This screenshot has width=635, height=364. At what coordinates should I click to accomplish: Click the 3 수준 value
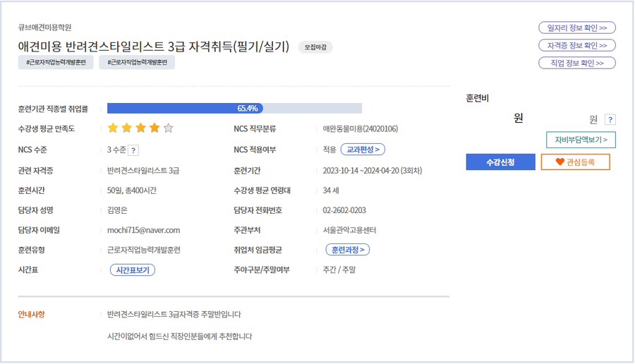click(116, 150)
